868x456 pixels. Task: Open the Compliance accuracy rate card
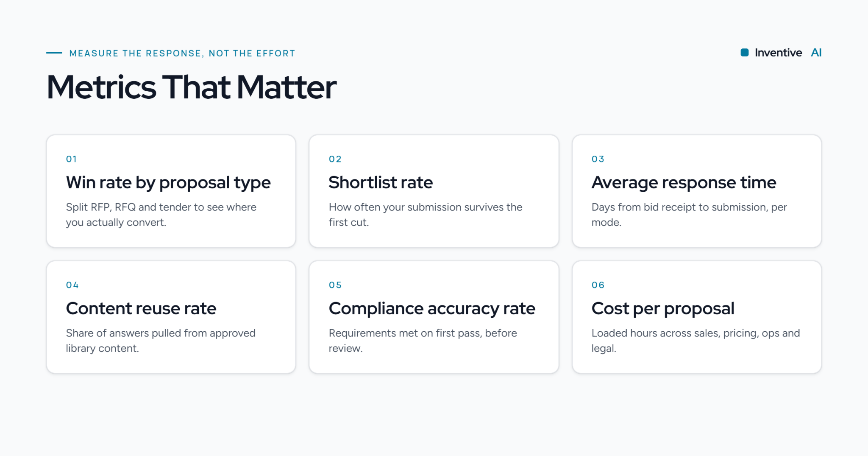pos(434,317)
